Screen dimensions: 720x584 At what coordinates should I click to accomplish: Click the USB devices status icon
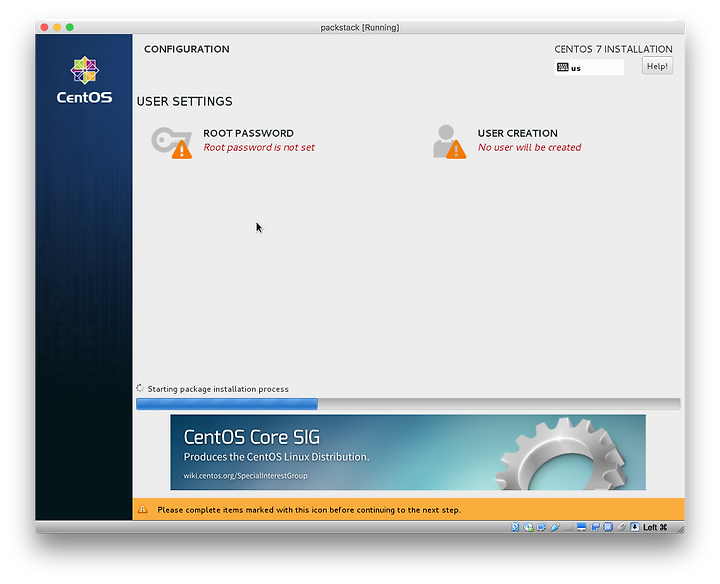click(555, 527)
